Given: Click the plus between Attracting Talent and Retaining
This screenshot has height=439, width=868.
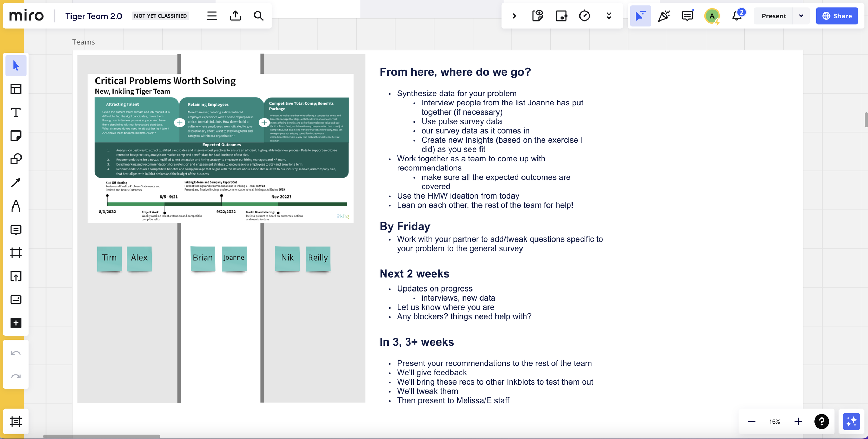Looking at the screenshot, I should 180,123.
